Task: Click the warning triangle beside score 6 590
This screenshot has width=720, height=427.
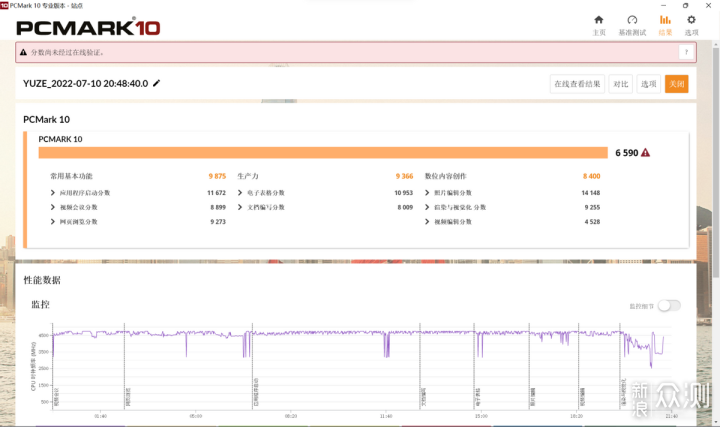Action: pyautogui.click(x=646, y=152)
